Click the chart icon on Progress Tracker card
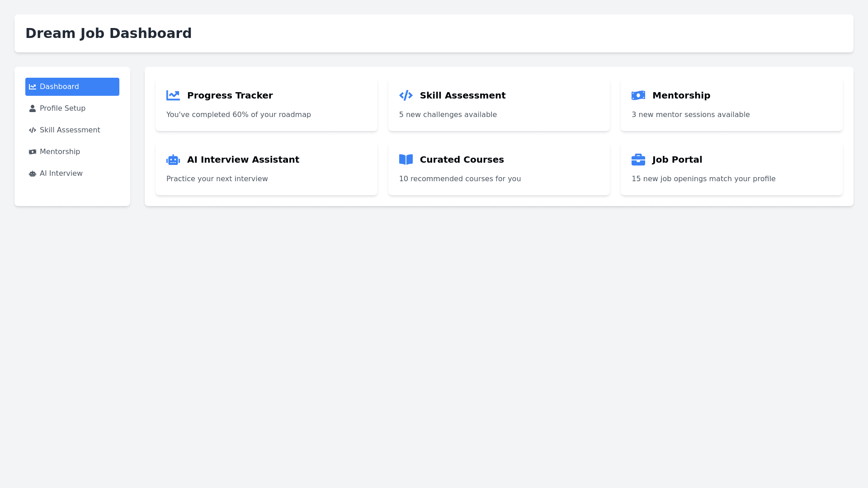 pyautogui.click(x=173, y=95)
